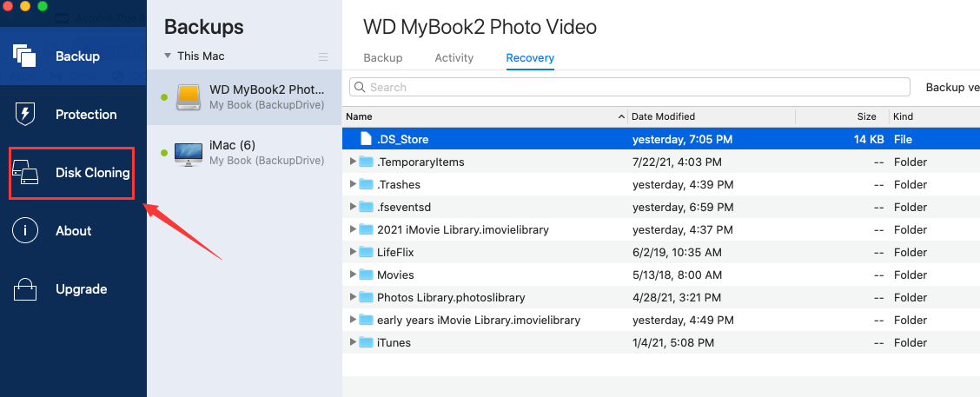Select the iMac (6) computer icon

(189, 153)
